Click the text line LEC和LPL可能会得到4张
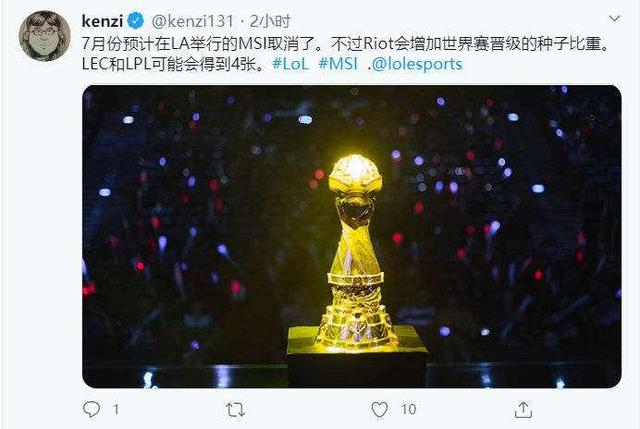The width and height of the screenshot is (640, 429). 173,64
